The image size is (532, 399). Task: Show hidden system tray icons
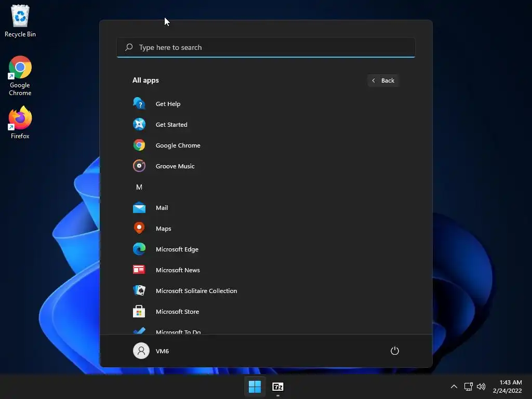454,387
